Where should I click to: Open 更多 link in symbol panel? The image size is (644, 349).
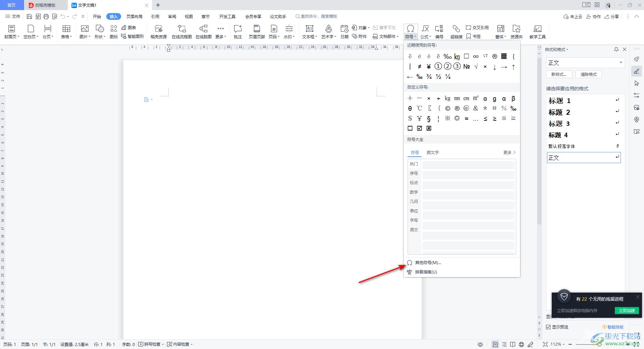[509, 152]
